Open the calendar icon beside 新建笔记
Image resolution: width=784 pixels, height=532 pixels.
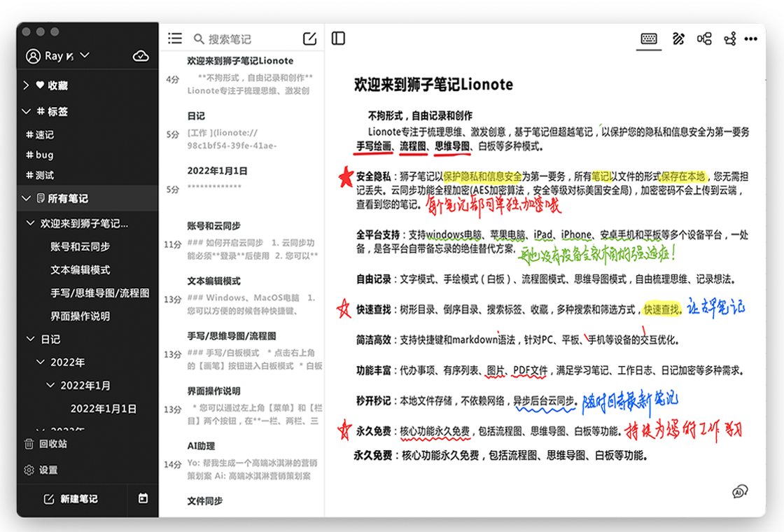143,498
